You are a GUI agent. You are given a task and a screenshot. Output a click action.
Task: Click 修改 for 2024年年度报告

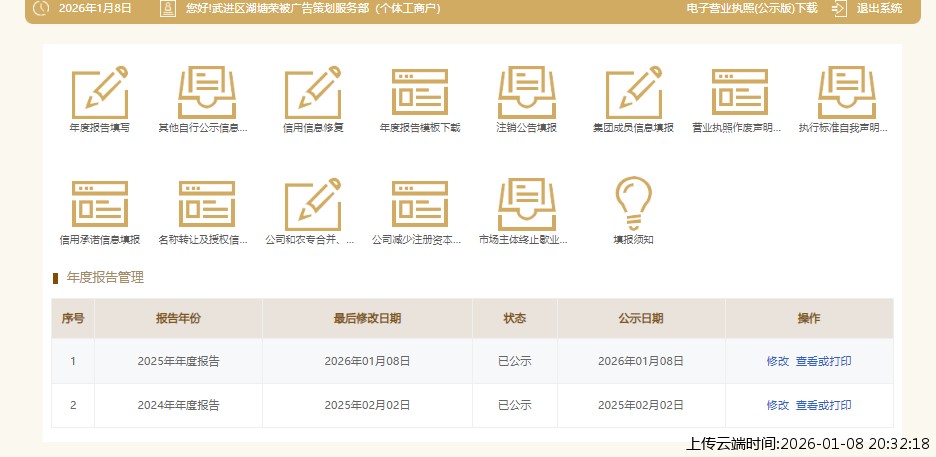click(777, 405)
